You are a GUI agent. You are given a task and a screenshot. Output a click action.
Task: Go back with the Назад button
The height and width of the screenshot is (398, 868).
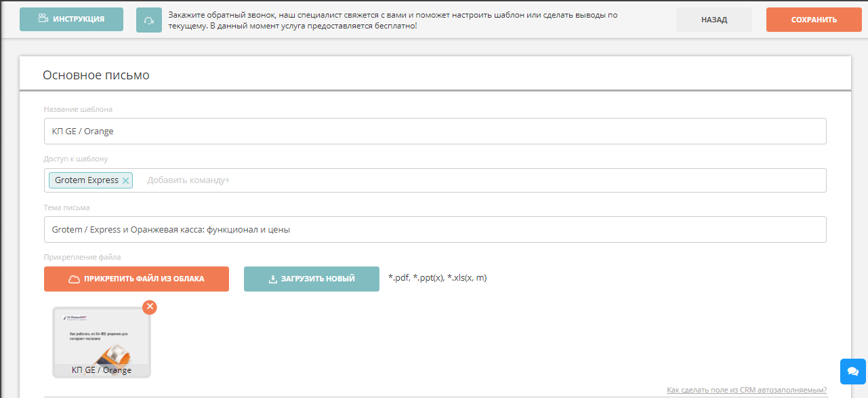click(714, 20)
